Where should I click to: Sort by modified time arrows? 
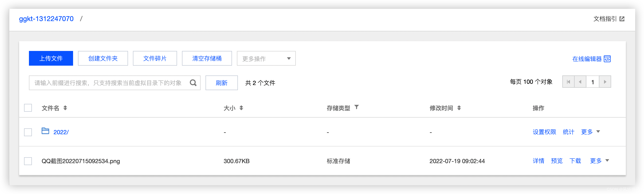(x=459, y=108)
